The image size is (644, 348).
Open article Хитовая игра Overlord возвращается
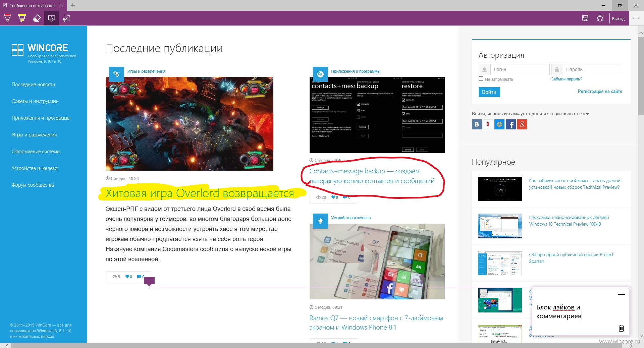200,193
